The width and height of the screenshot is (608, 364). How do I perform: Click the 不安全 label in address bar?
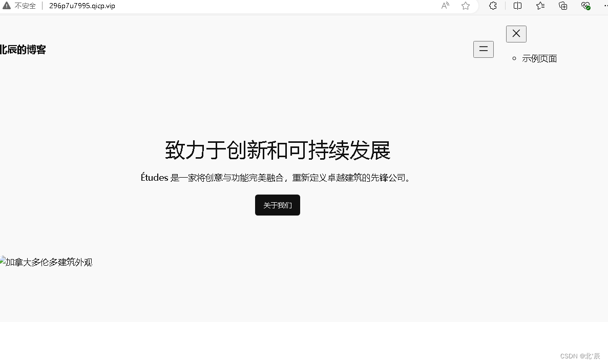25,6
